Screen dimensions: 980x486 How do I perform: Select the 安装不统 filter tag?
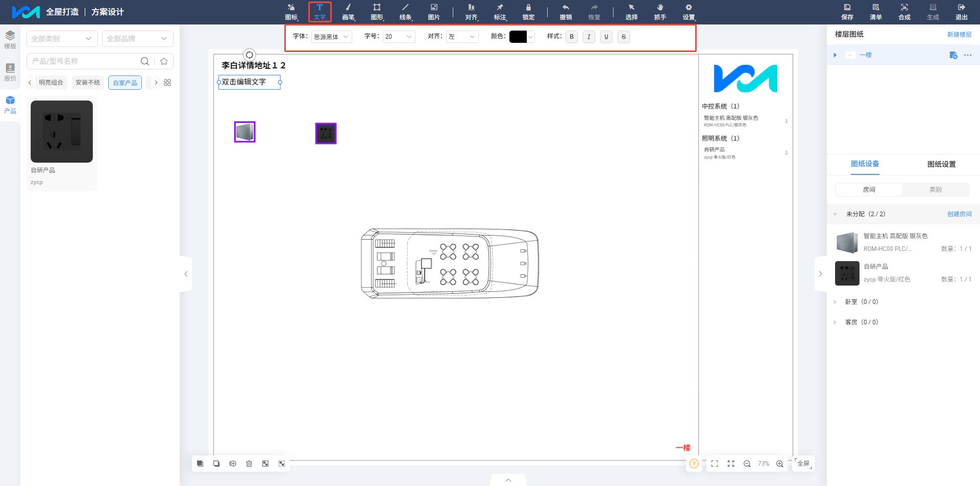88,83
